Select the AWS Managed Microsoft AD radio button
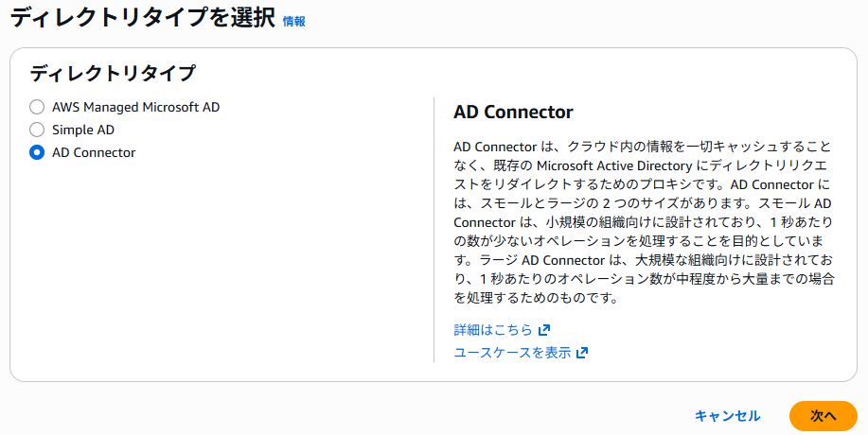This screenshot has height=435, width=868. click(37, 107)
